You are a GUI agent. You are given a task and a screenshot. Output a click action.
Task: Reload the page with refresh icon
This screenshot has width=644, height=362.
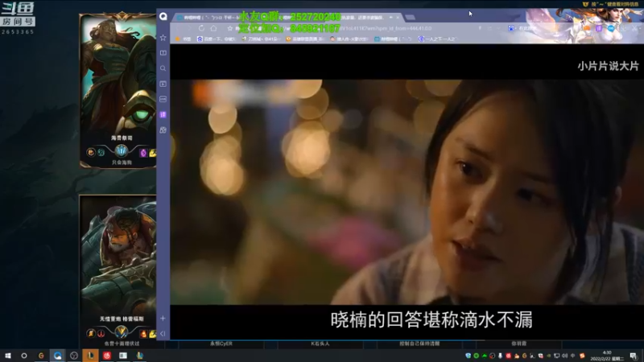tap(201, 28)
